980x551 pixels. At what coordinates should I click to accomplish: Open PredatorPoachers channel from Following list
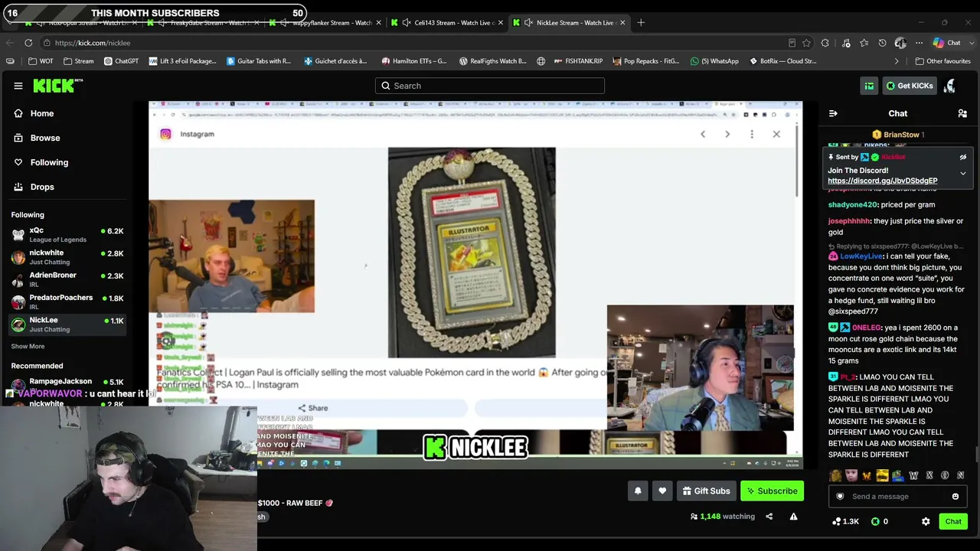coord(67,302)
